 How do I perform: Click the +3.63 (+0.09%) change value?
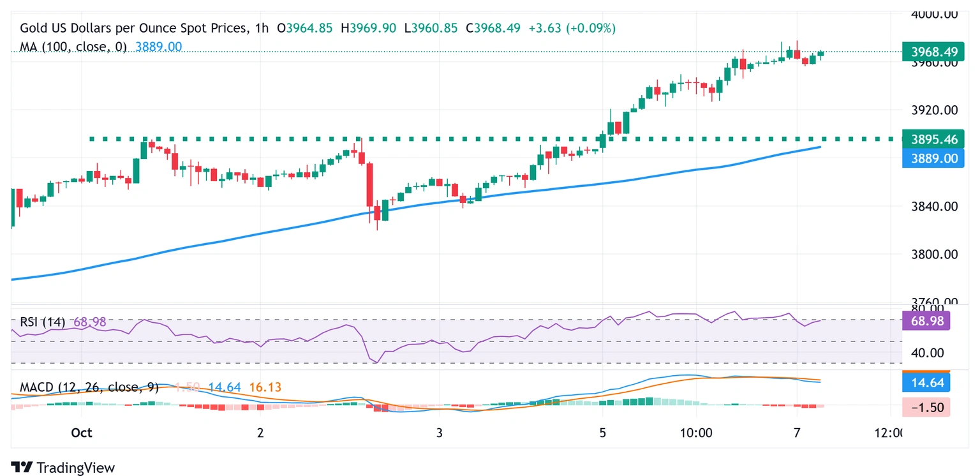click(572, 28)
